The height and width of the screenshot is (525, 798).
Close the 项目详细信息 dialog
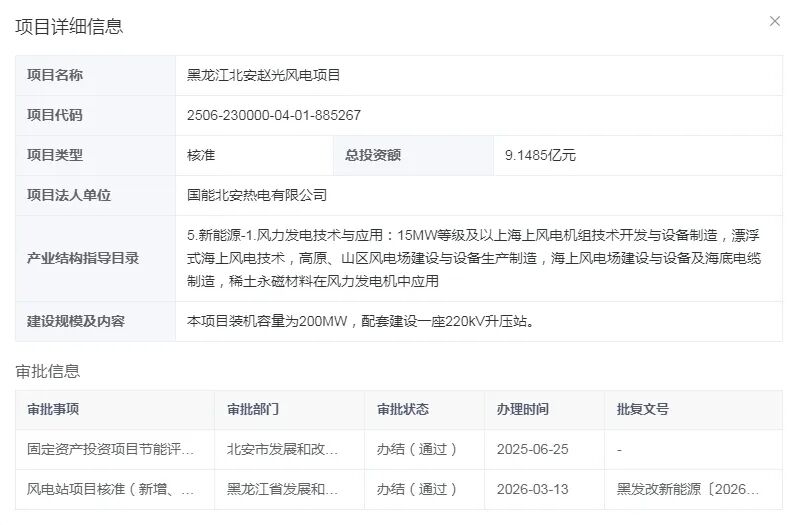774,21
